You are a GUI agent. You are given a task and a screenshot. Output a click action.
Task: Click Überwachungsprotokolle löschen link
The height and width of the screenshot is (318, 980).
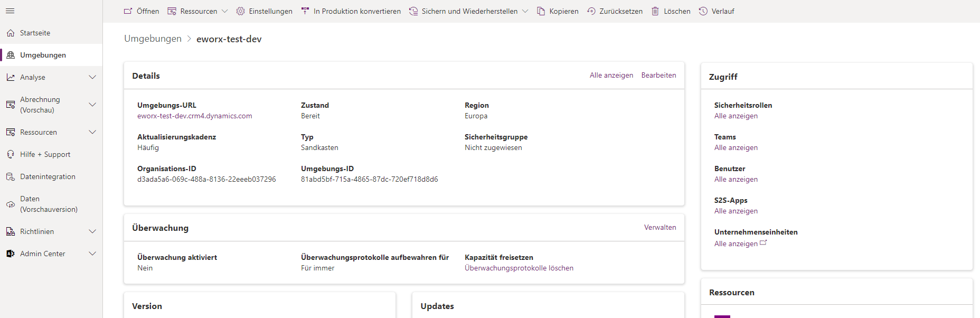(x=519, y=268)
